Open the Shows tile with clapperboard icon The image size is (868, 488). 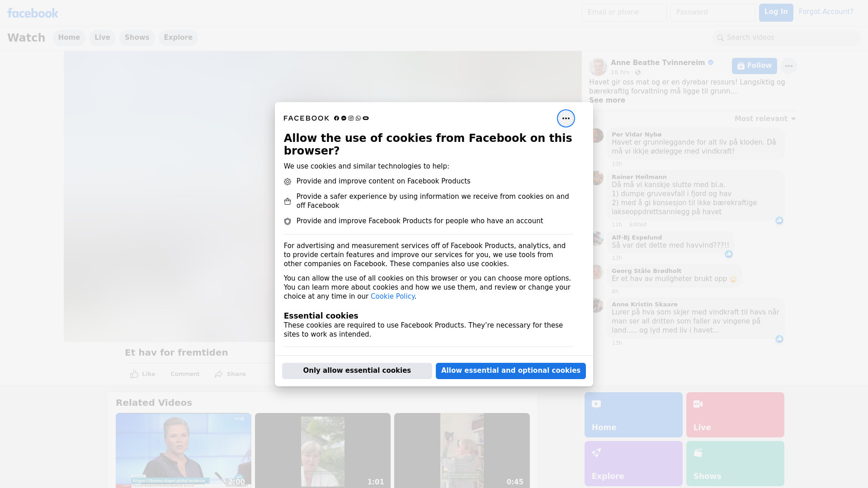tap(735, 464)
